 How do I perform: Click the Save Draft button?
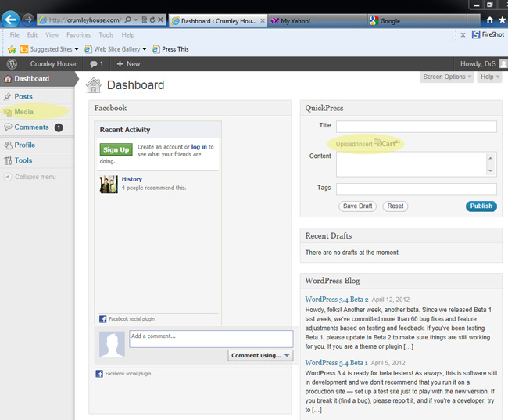(357, 206)
